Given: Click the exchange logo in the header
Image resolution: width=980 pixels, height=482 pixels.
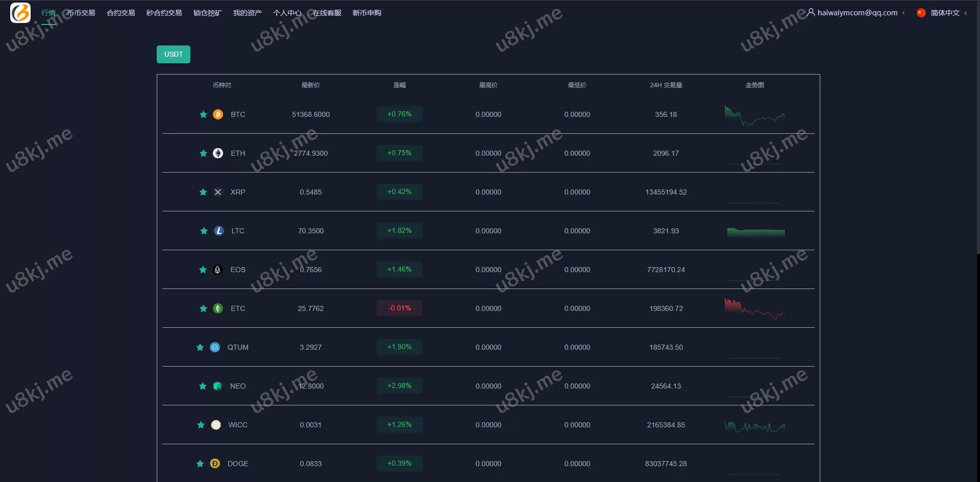Looking at the screenshot, I should pyautogui.click(x=20, y=13).
